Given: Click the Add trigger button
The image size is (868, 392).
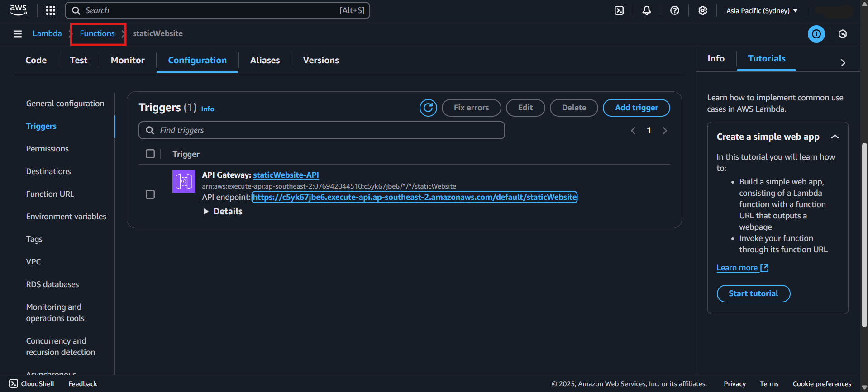Looking at the screenshot, I should pyautogui.click(x=636, y=108).
